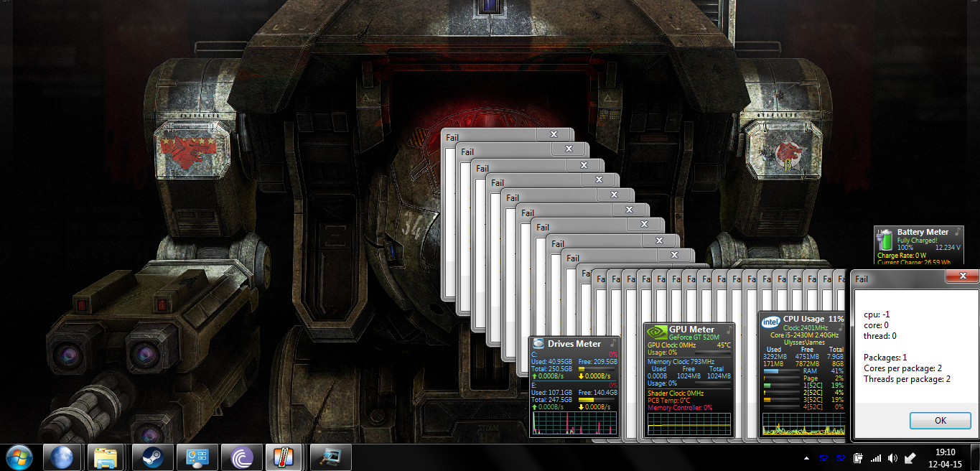The height and width of the screenshot is (471, 980).
Task: Select the thermometer app taskbar button
Action: click(x=284, y=457)
